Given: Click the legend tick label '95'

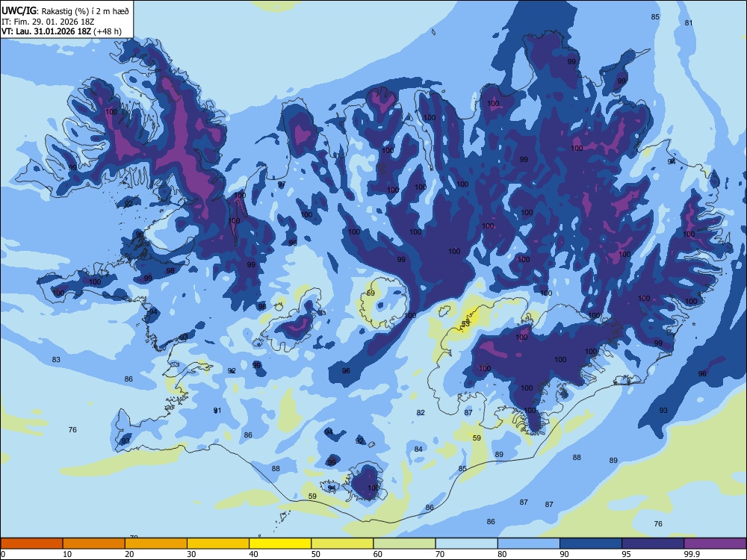Looking at the screenshot, I should point(627,554).
